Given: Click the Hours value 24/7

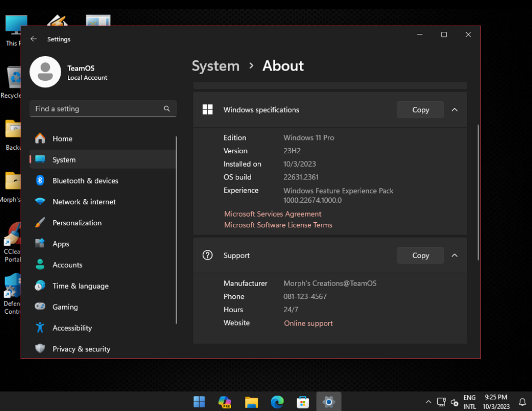Looking at the screenshot, I should [291, 310].
